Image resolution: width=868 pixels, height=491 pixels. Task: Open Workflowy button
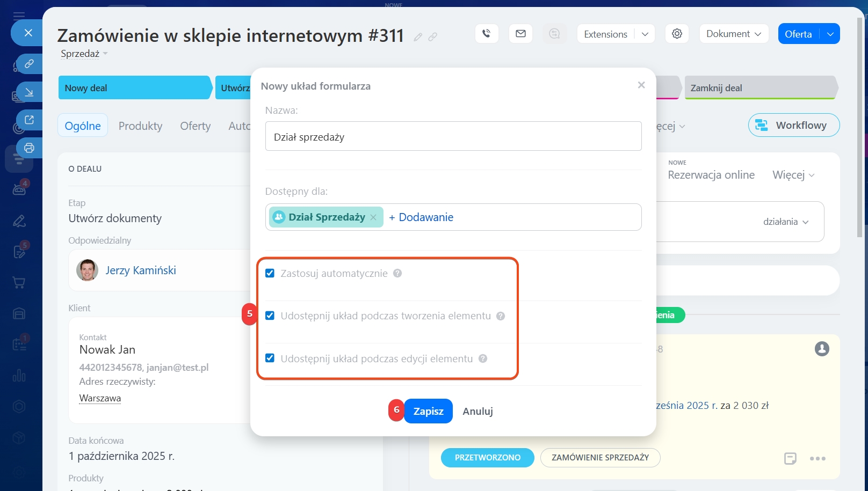pyautogui.click(x=794, y=125)
